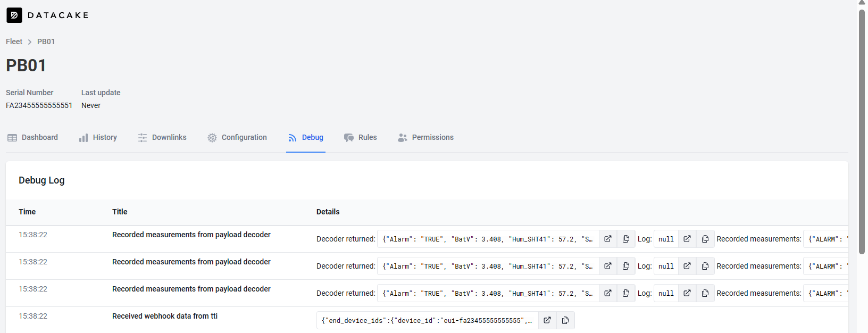View the Permissions tab
868x333 pixels.
tap(425, 137)
